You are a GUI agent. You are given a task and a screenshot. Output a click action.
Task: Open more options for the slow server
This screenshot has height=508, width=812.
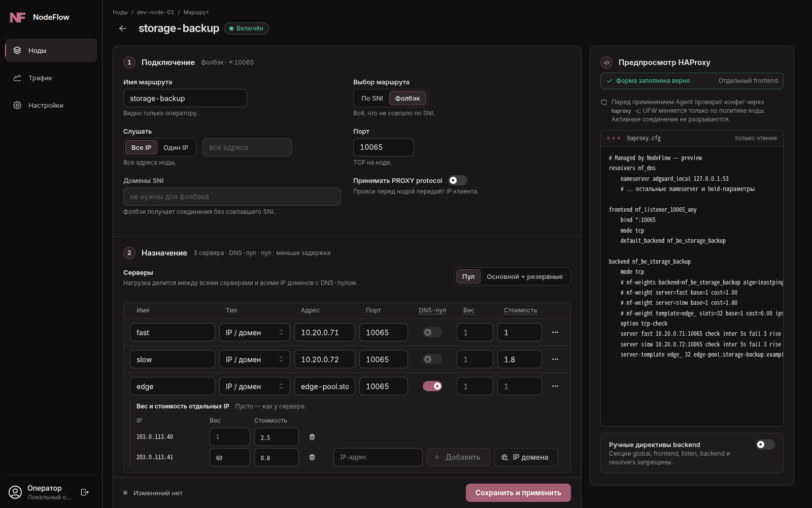pyautogui.click(x=555, y=359)
